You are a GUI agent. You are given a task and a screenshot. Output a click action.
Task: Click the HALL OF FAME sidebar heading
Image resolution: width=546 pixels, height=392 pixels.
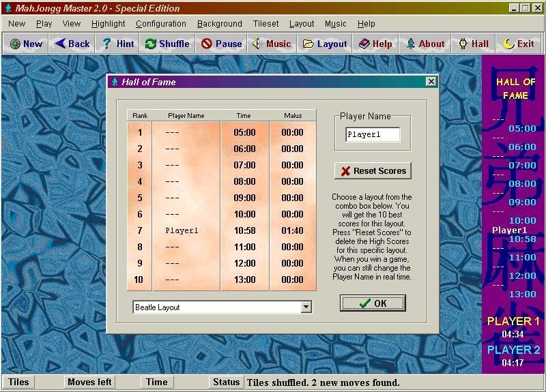pyautogui.click(x=515, y=89)
